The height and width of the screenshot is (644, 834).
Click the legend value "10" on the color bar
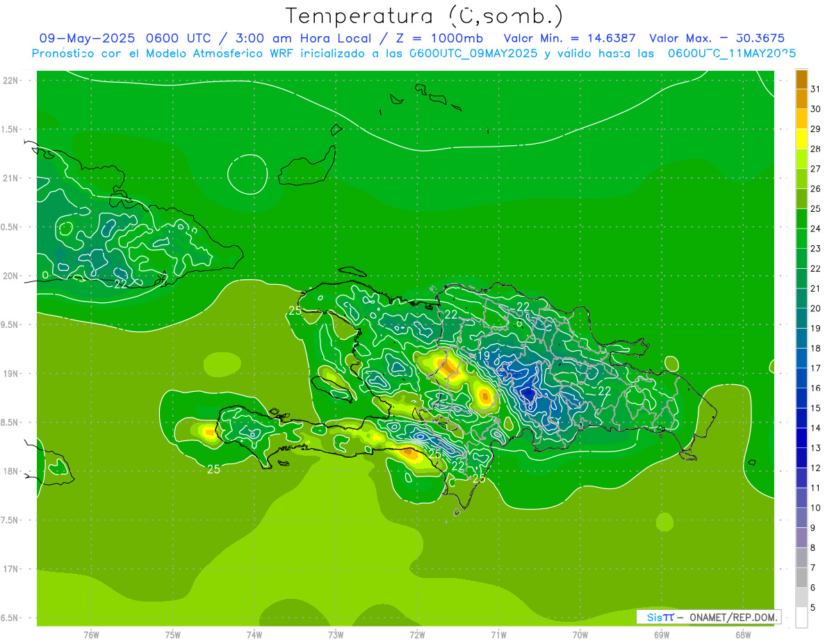(816, 508)
